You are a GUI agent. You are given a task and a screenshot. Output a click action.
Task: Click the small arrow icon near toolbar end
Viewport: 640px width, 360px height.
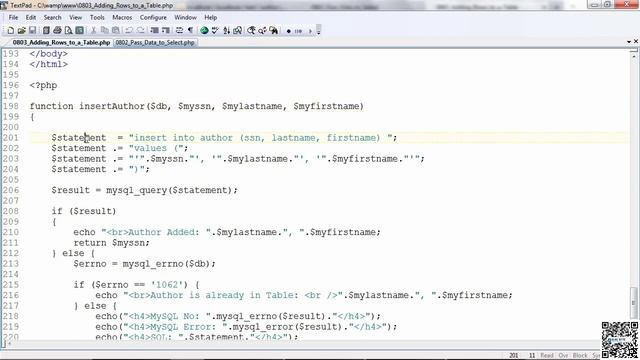point(310,31)
